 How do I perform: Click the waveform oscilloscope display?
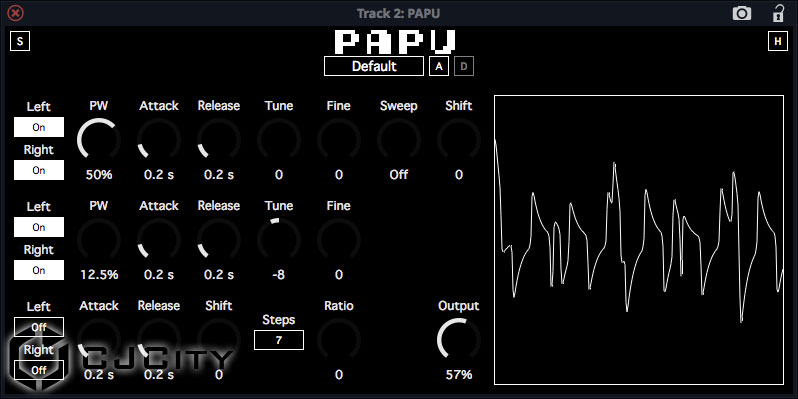[x=639, y=240]
